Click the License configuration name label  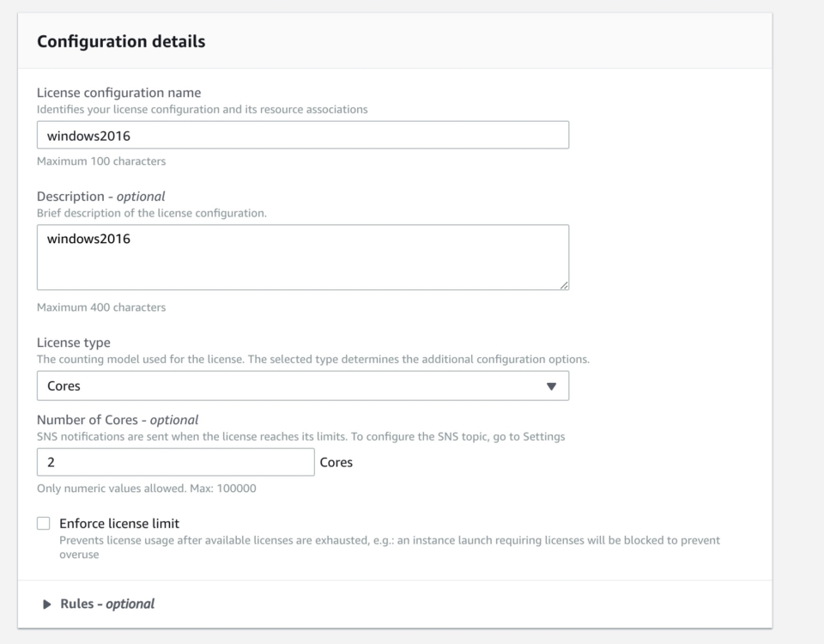[118, 93]
